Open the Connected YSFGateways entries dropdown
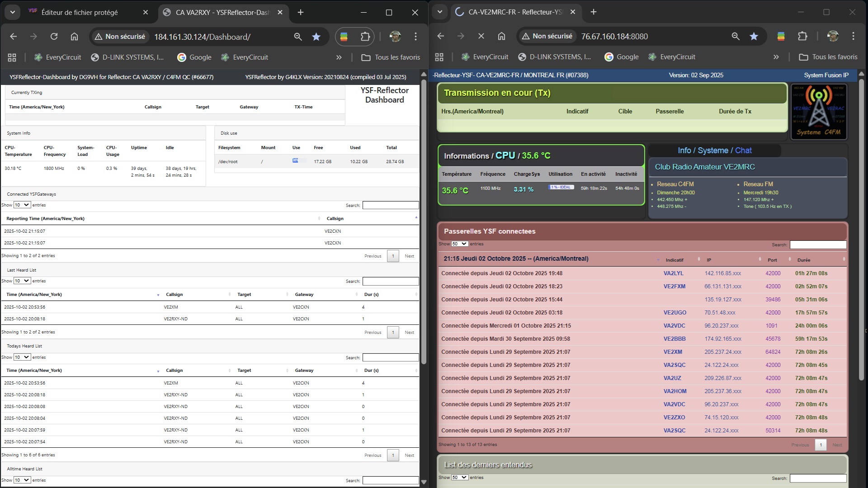The image size is (868, 488). pyautogui.click(x=22, y=205)
